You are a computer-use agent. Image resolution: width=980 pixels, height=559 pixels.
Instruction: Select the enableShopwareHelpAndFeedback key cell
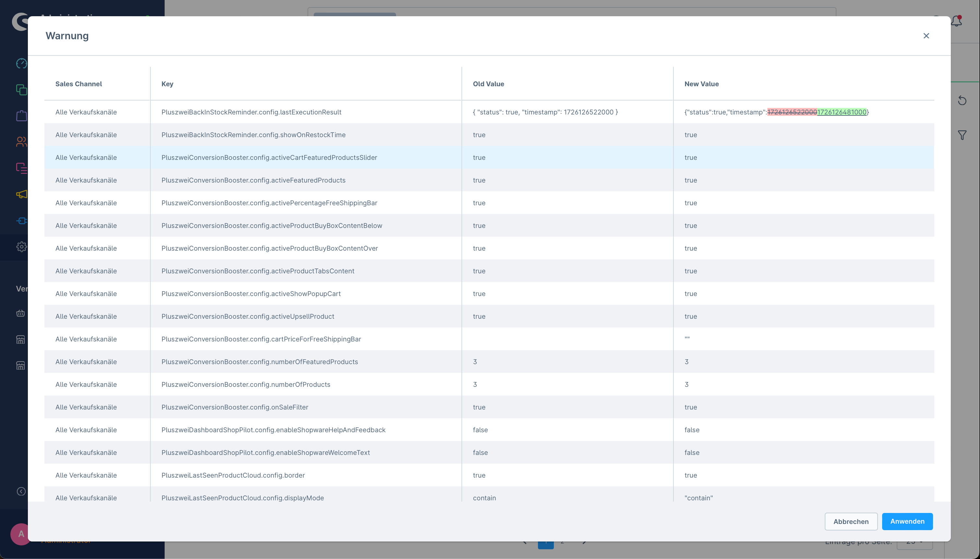[x=306, y=430]
